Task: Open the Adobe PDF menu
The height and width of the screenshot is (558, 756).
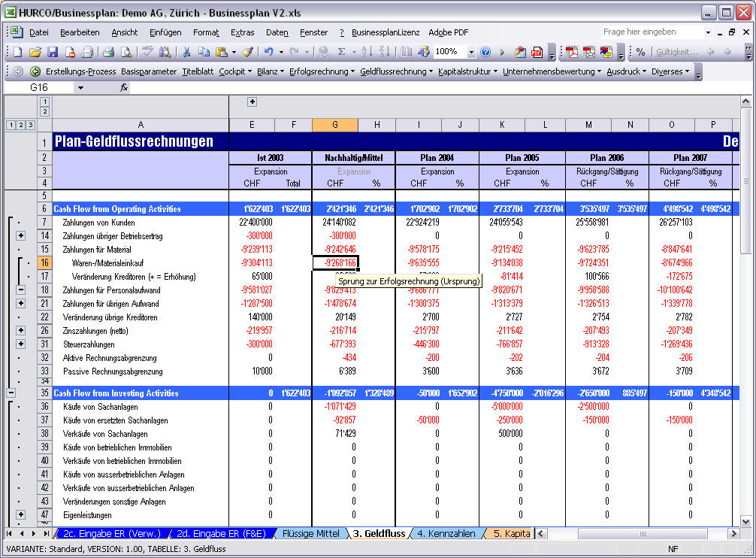Action: click(449, 32)
